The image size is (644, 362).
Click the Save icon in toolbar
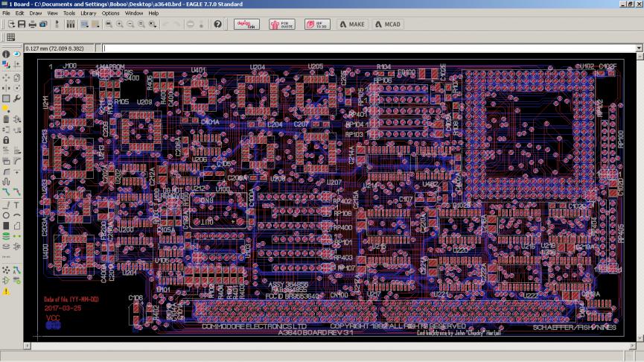click(x=22, y=25)
